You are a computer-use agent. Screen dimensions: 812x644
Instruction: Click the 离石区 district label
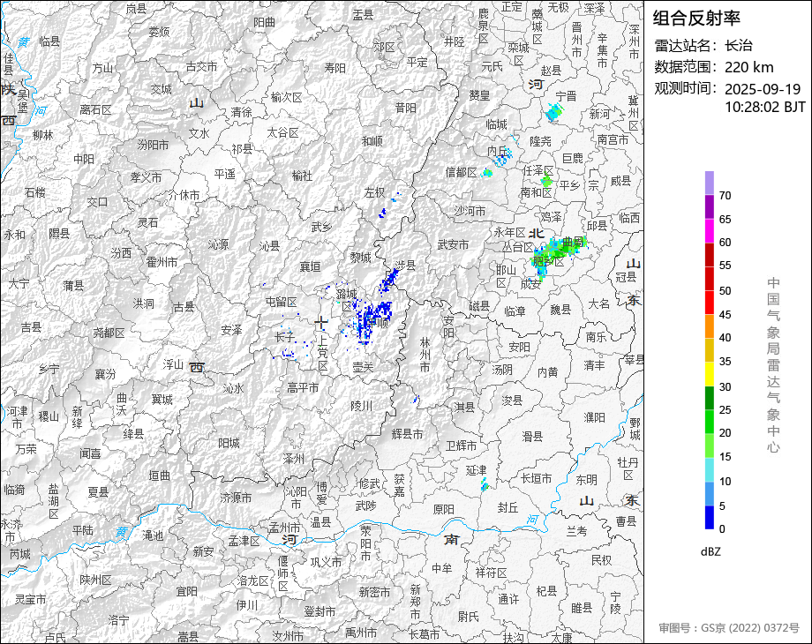pos(95,109)
